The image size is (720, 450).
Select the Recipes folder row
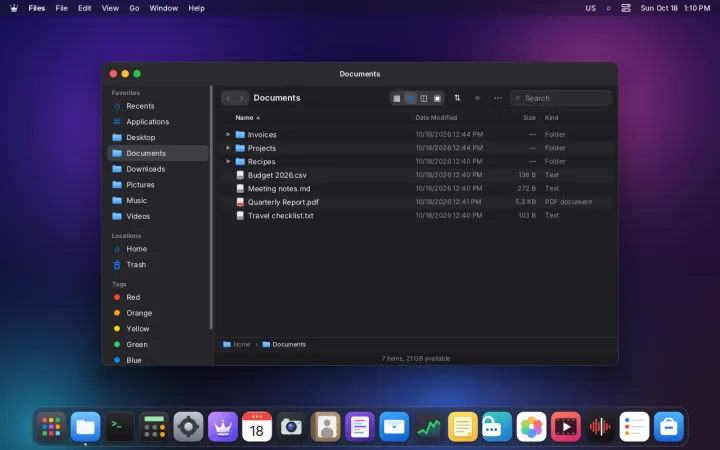point(416,162)
